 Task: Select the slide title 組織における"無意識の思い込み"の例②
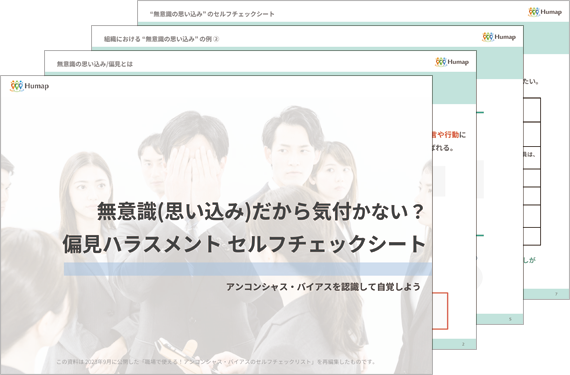tap(161, 39)
